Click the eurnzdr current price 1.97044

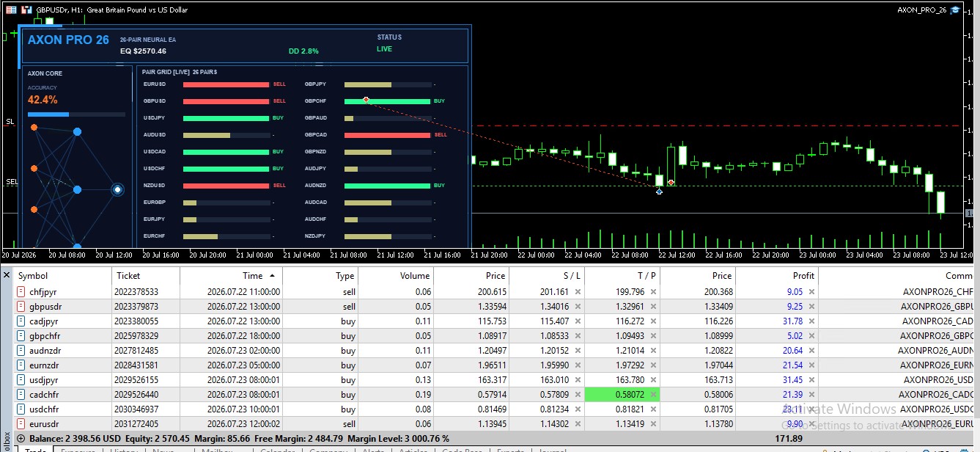tap(718, 365)
